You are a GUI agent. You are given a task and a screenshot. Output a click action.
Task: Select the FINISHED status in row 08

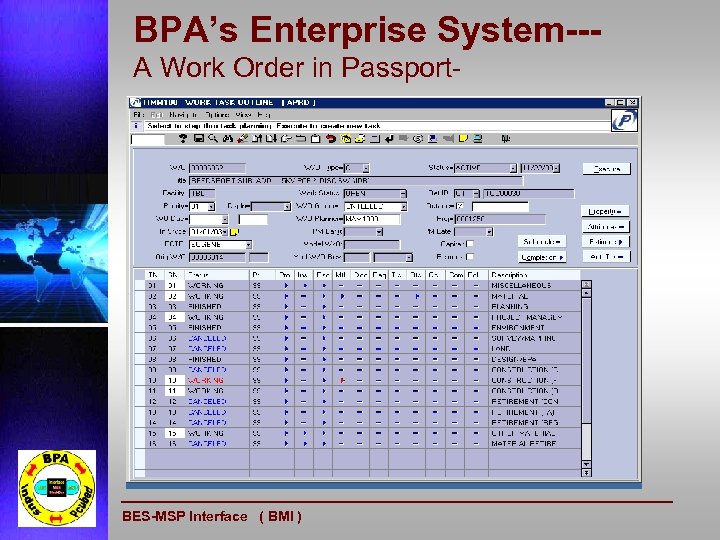pos(205,359)
